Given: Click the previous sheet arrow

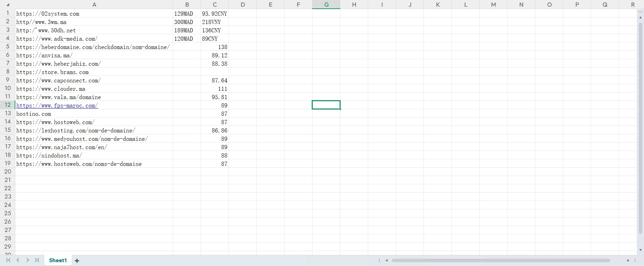Looking at the screenshot, I should coord(18,260).
